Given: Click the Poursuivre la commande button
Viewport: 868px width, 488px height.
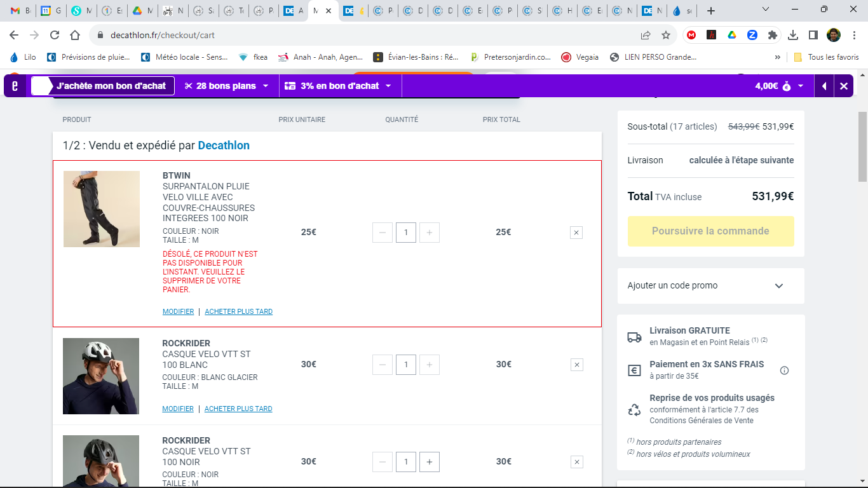Looking at the screenshot, I should 710,231.
